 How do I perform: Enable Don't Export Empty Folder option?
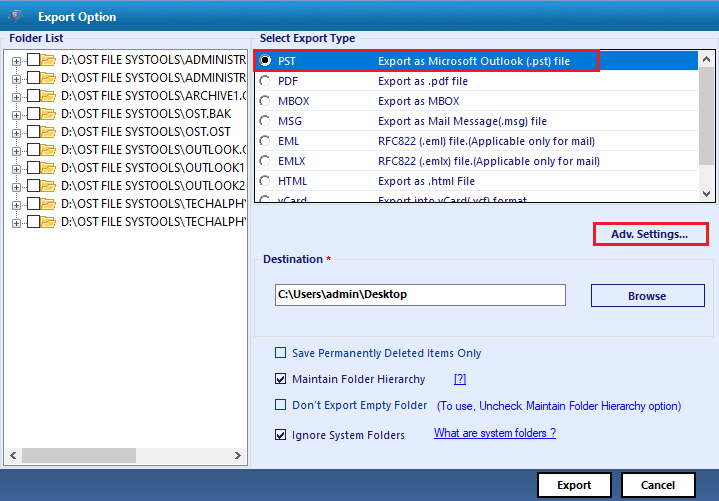280,405
